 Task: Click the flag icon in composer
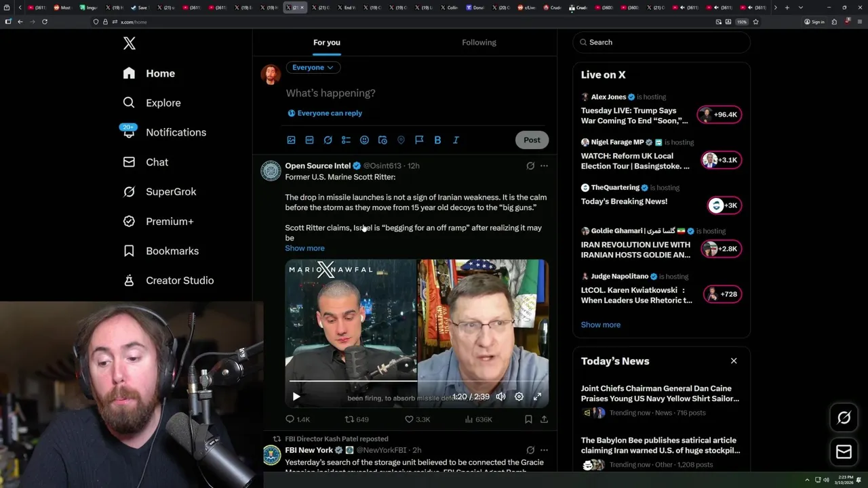coord(419,140)
